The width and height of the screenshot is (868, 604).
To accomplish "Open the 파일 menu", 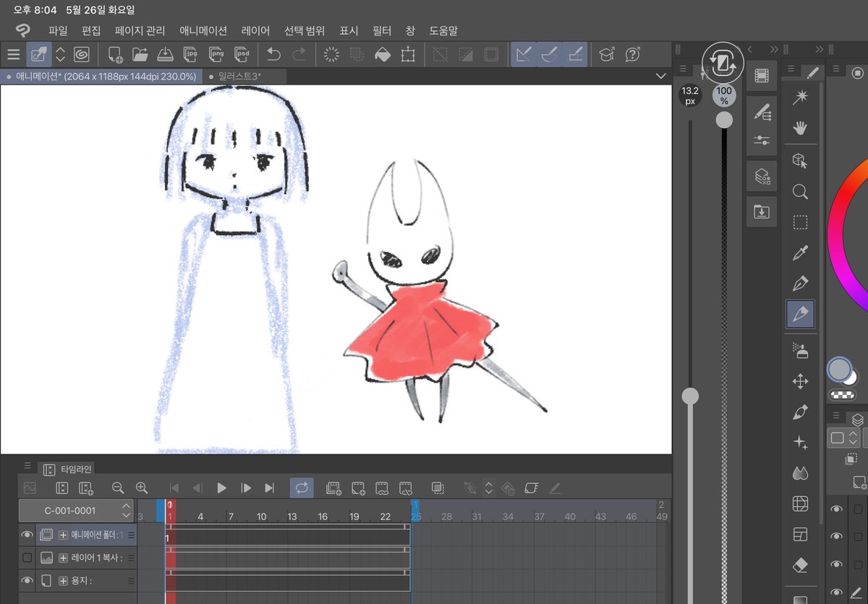I will [58, 31].
